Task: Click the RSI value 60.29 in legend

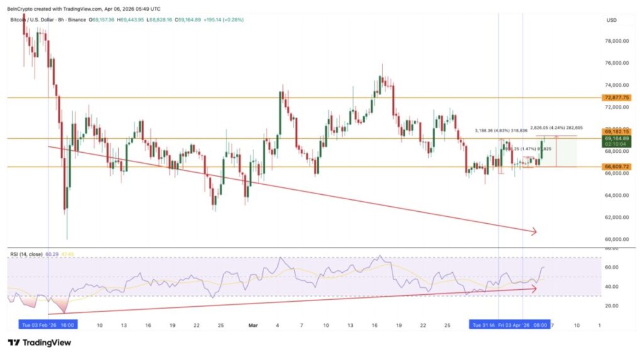Action: point(52,254)
